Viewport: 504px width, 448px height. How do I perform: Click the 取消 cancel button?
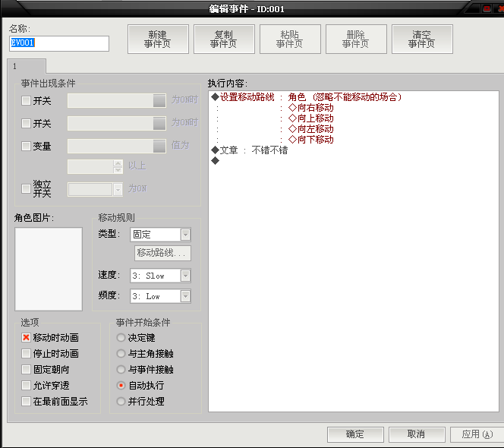pos(417,434)
